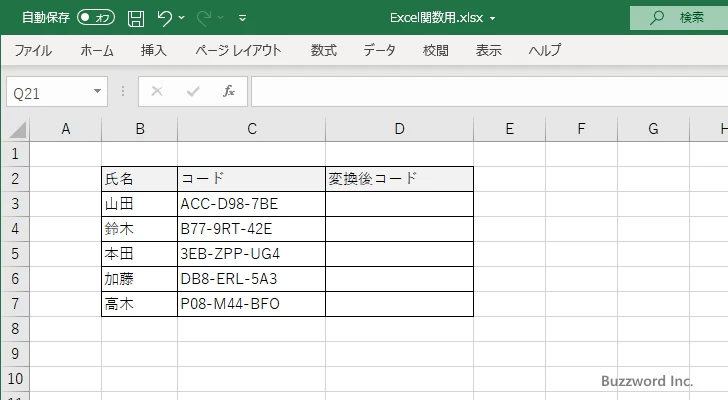The image size is (728, 400).
Task: Click the formula bar resize dots handle
Action: pos(123,91)
